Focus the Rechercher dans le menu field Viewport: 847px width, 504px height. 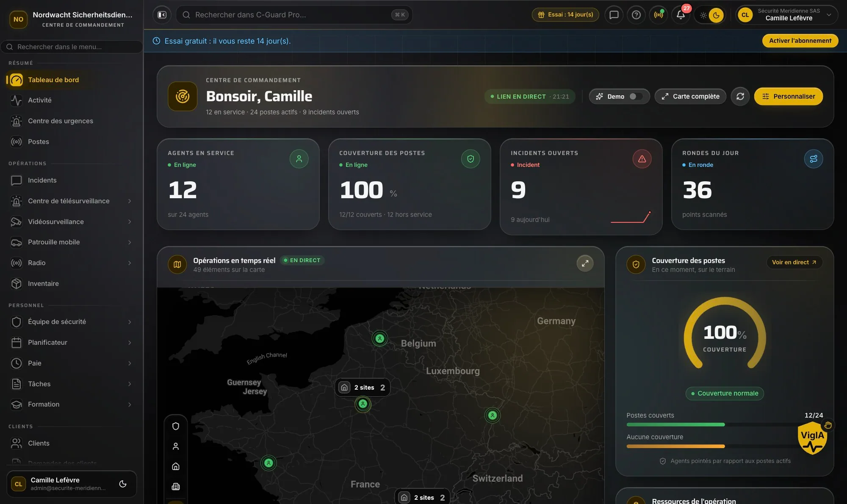(x=72, y=47)
